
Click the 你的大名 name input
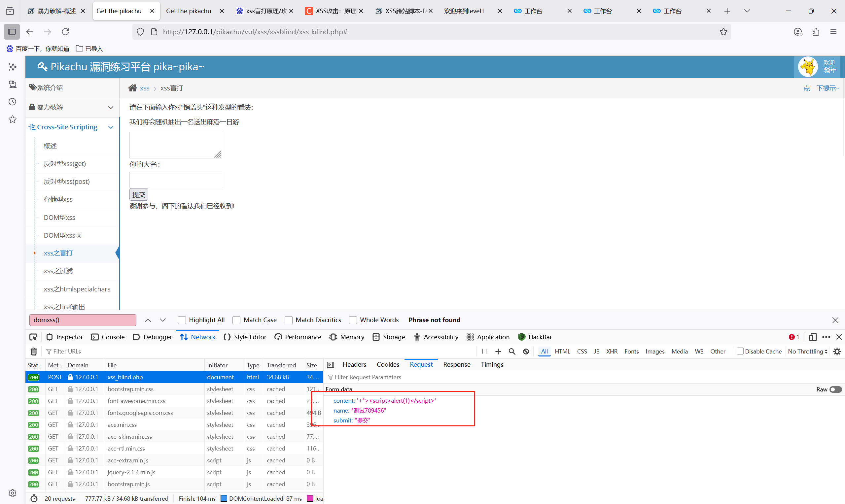coord(176,180)
